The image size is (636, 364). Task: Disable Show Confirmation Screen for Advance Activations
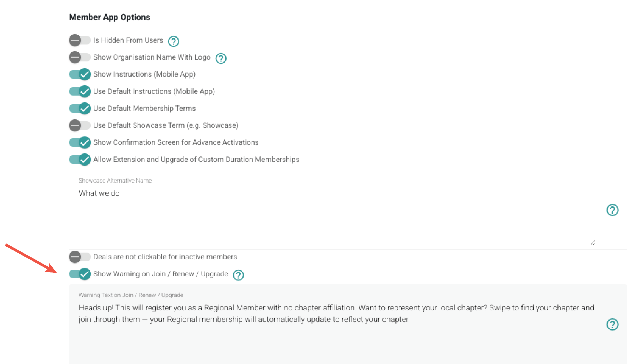tap(79, 142)
